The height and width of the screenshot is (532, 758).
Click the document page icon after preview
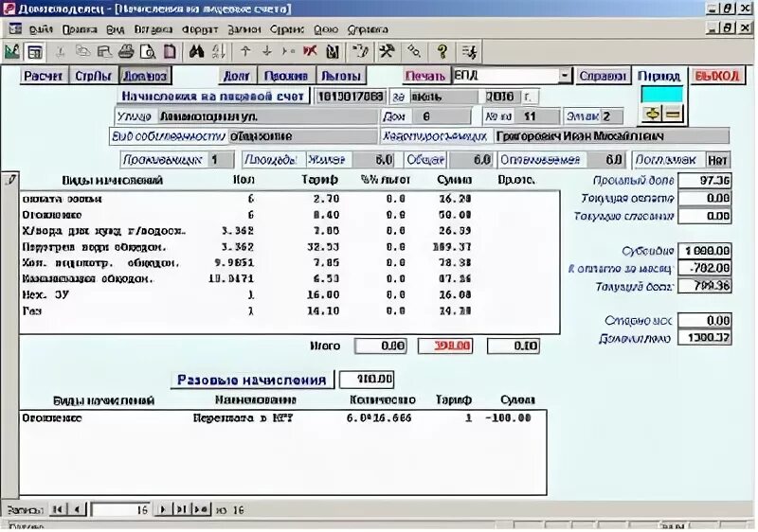pyautogui.click(x=170, y=52)
